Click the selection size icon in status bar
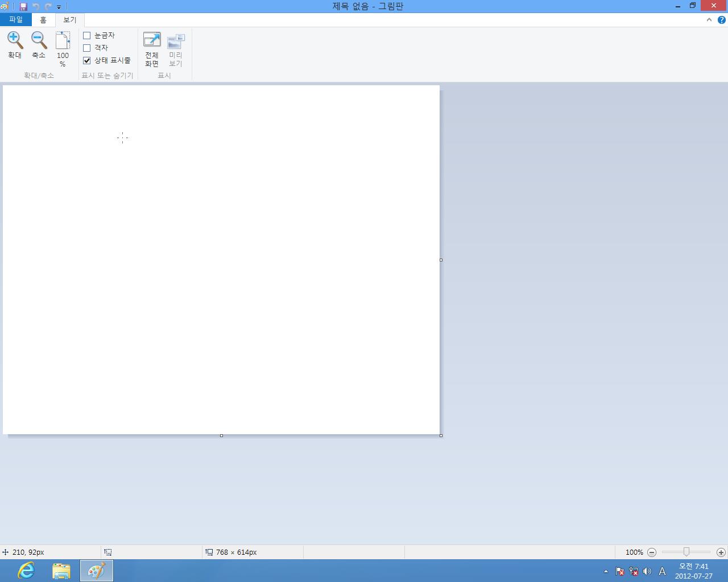The width and height of the screenshot is (728, 582). (107, 552)
